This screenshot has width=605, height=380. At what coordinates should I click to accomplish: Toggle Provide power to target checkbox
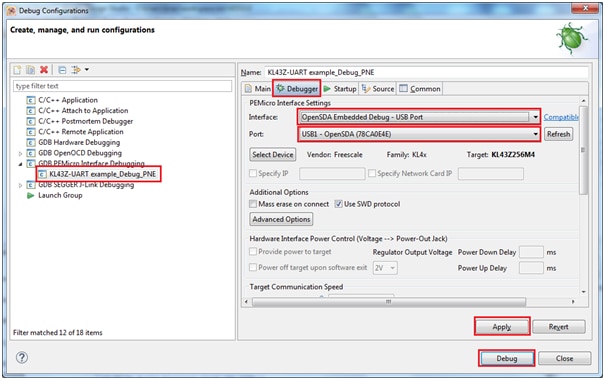click(x=253, y=252)
